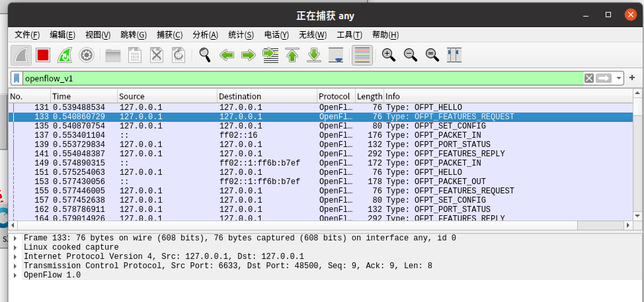Select packet 153 OFPT_PACKET_OUT row
Screen dimensions: 644x302
pyautogui.click(x=321, y=181)
